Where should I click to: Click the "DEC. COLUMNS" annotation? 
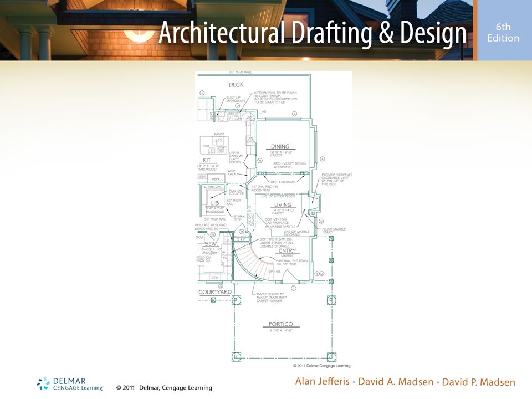[283, 182]
